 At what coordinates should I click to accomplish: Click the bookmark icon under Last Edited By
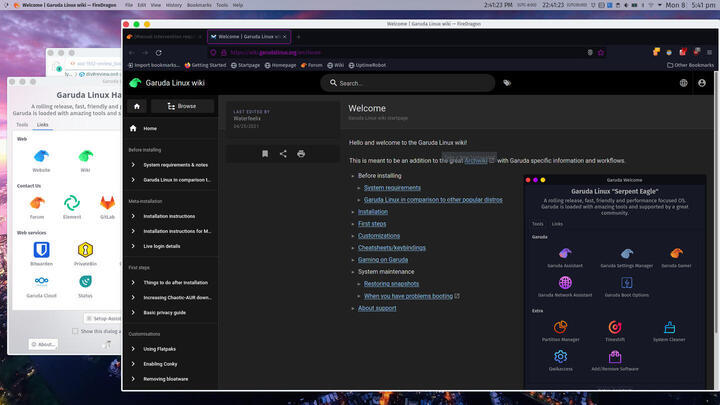click(265, 154)
